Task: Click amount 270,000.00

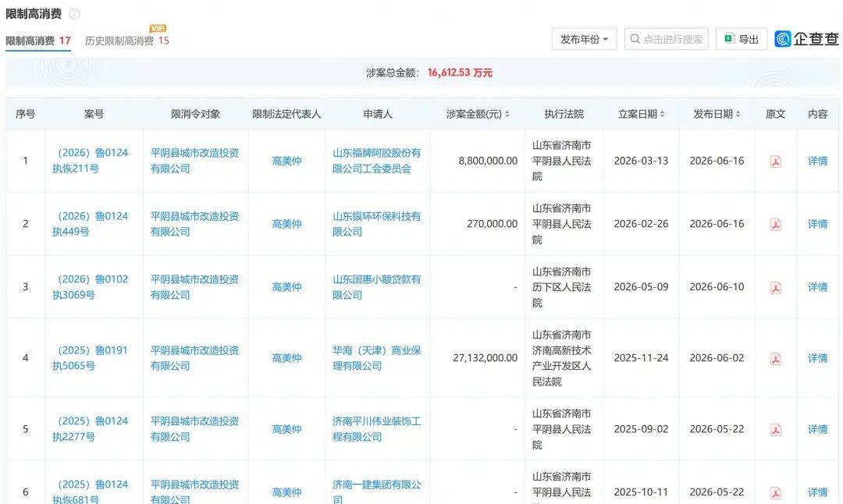Action: coord(492,224)
